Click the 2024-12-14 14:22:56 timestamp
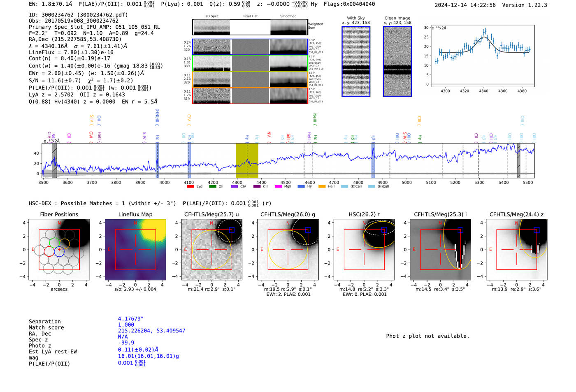This screenshot has width=576, height=392. pyautogui.click(x=465, y=5)
